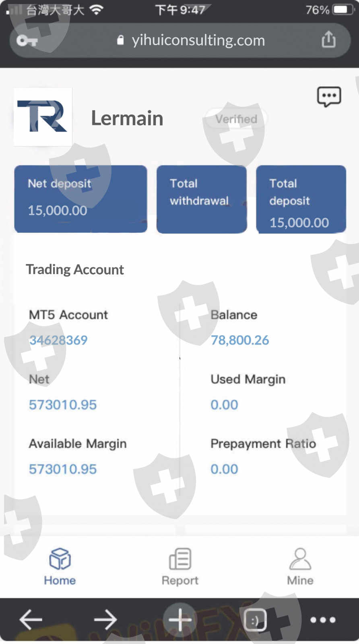Tap the Balance value 78,800.26
The image size is (359, 644).
[240, 340]
